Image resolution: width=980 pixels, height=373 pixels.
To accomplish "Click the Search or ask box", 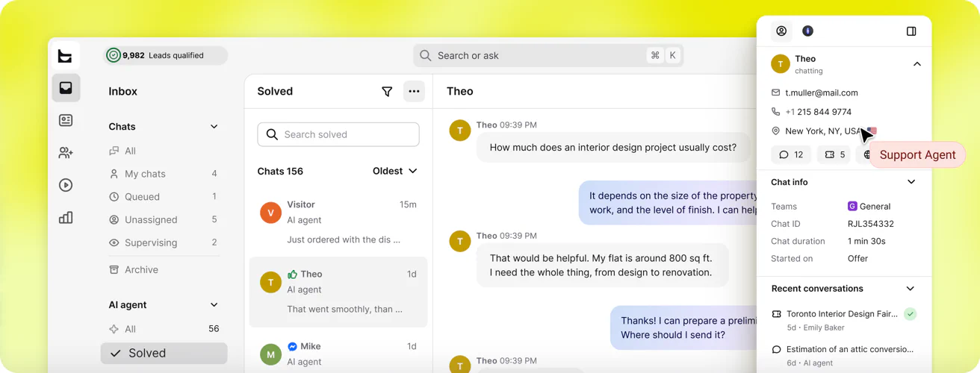I will (x=548, y=55).
